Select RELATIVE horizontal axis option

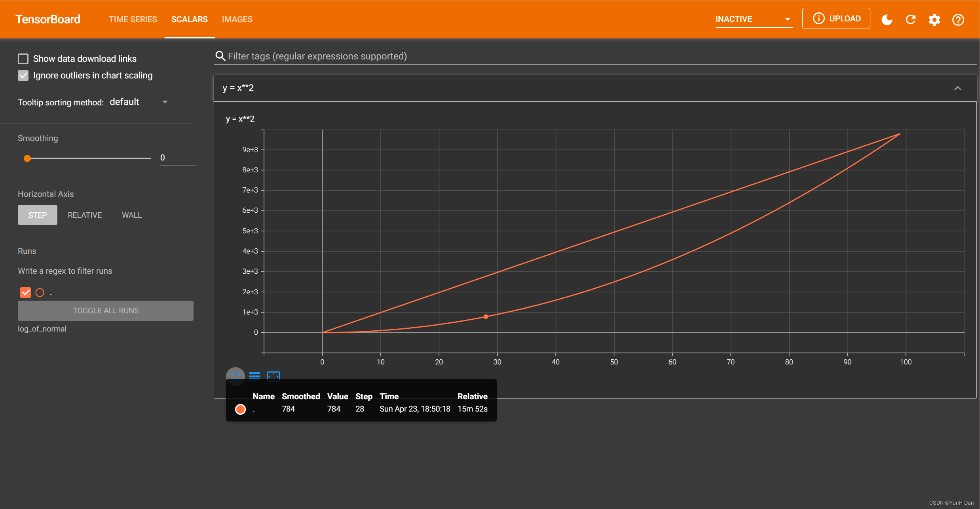pyautogui.click(x=85, y=215)
